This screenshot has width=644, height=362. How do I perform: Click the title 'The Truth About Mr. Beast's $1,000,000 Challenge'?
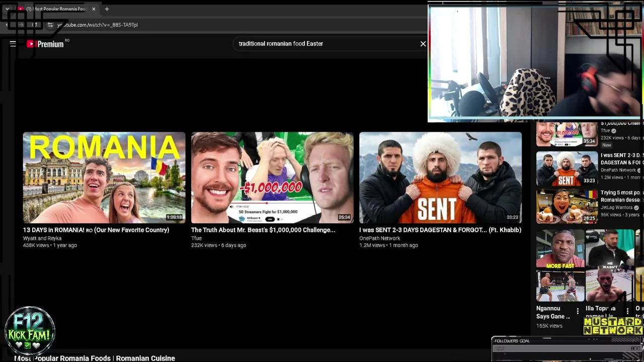pyautogui.click(x=263, y=230)
